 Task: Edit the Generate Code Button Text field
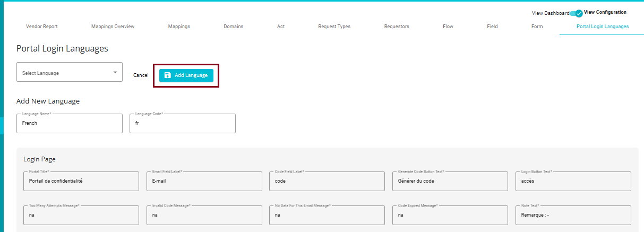coord(450,181)
